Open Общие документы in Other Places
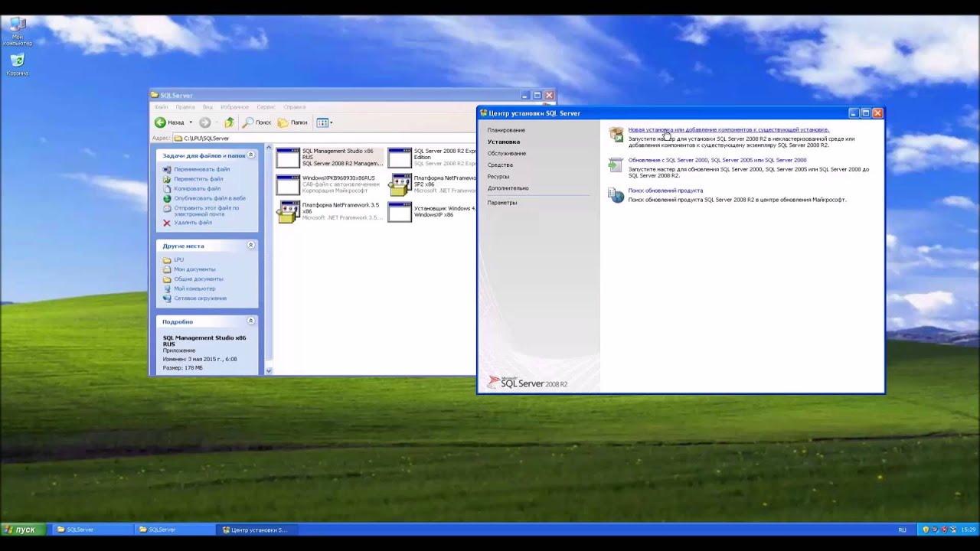980x551 pixels. click(x=198, y=279)
